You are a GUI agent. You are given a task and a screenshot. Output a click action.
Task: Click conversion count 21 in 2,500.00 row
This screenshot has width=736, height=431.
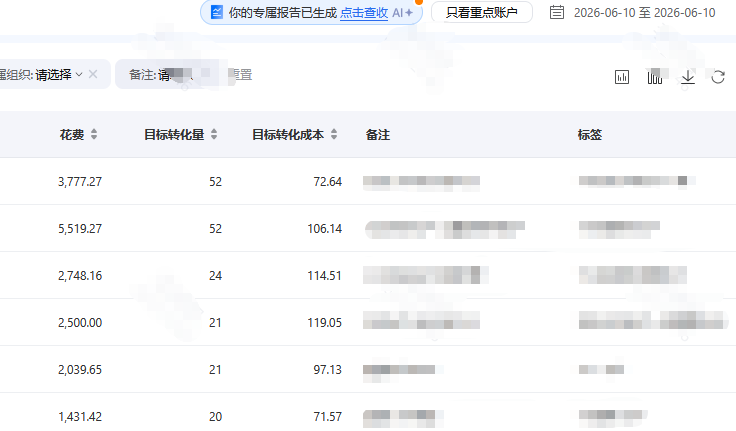215,323
